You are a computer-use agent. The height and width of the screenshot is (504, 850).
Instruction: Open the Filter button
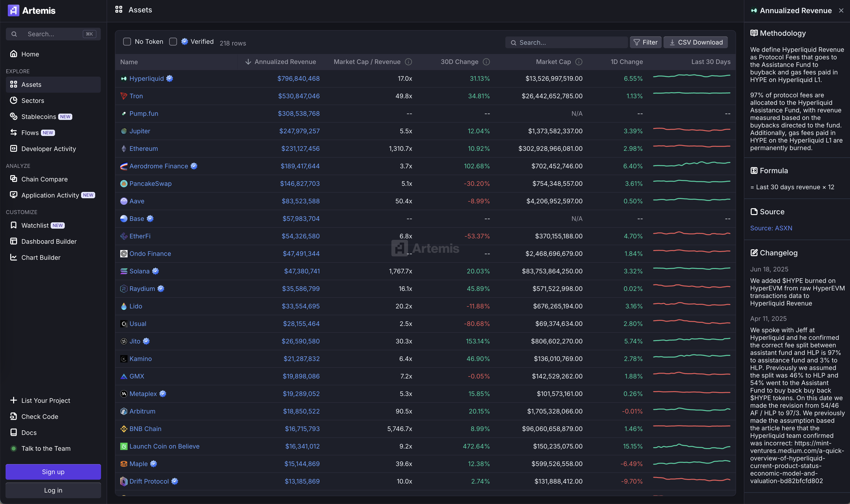[645, 43]
